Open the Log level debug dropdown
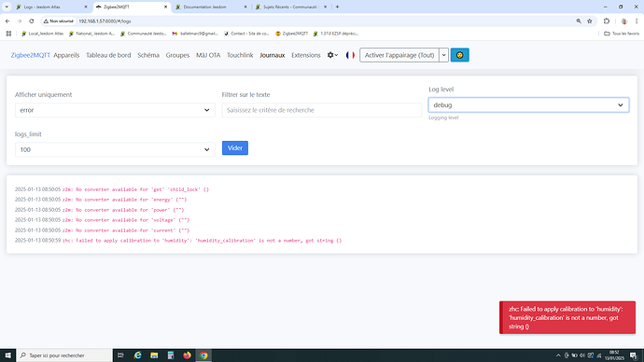 point(528,105)
